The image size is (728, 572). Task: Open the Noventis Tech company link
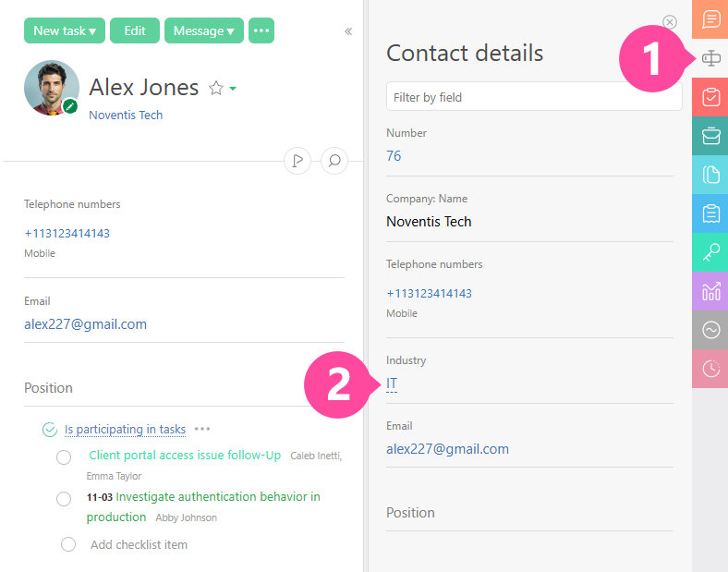(126, 115)
